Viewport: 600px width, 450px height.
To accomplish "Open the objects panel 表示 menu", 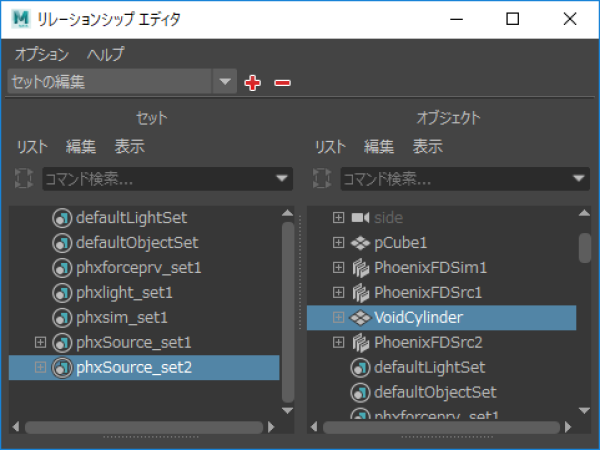I will point(428,147).
